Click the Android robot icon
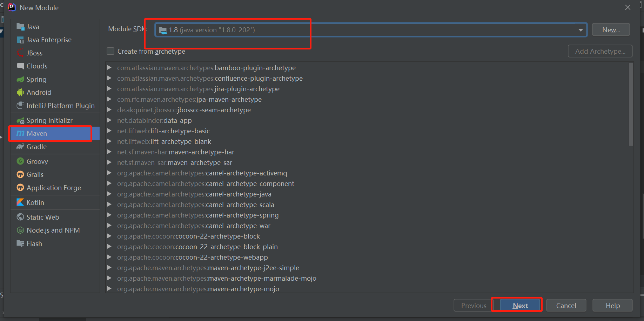Viewport: 644px width, 321px height. pyautogui.click(x=20, y=92)
